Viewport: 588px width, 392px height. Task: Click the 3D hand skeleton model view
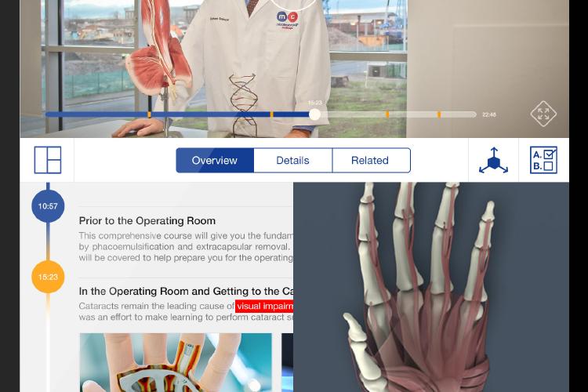[431, 288]
